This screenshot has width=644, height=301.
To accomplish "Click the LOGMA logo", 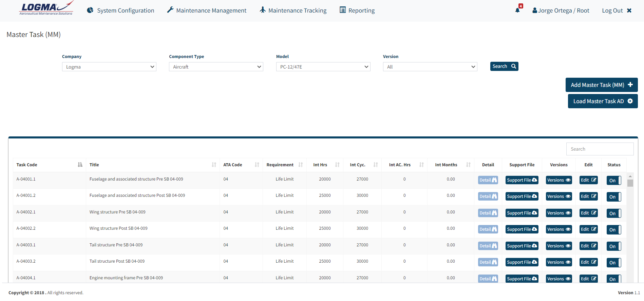I will [x=46, y=8].
